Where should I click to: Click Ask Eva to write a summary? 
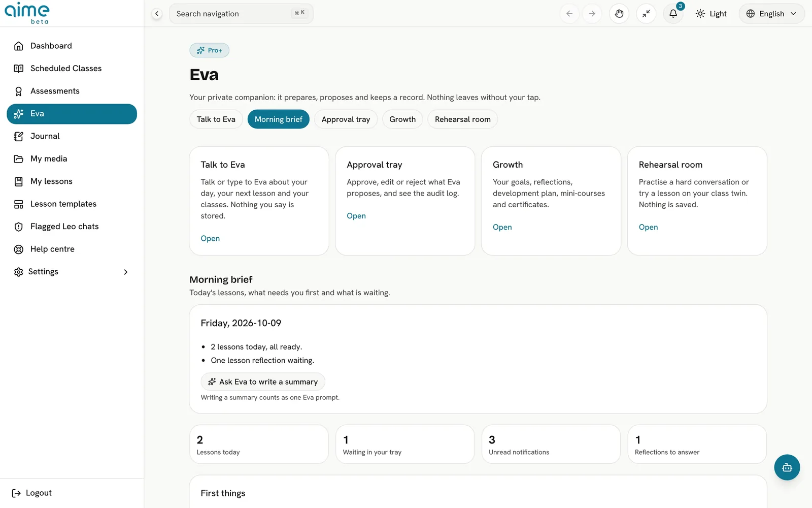pyautogui.click(x=263, y=382)
